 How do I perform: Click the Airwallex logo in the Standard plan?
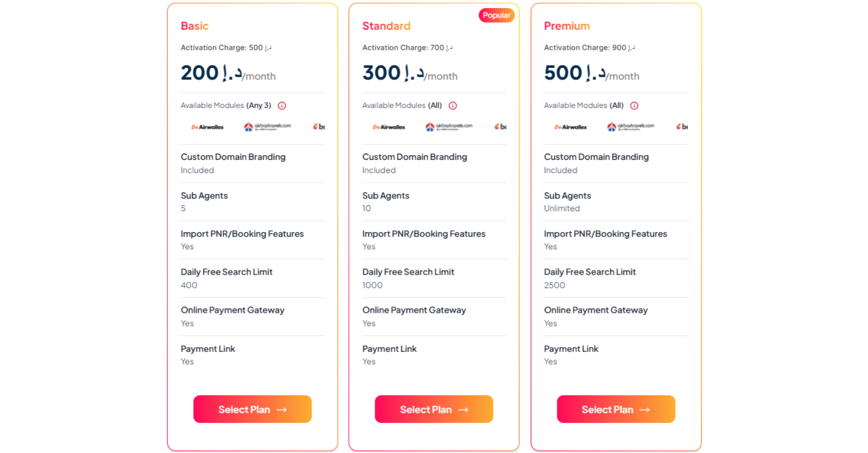(x=389, y=127)
